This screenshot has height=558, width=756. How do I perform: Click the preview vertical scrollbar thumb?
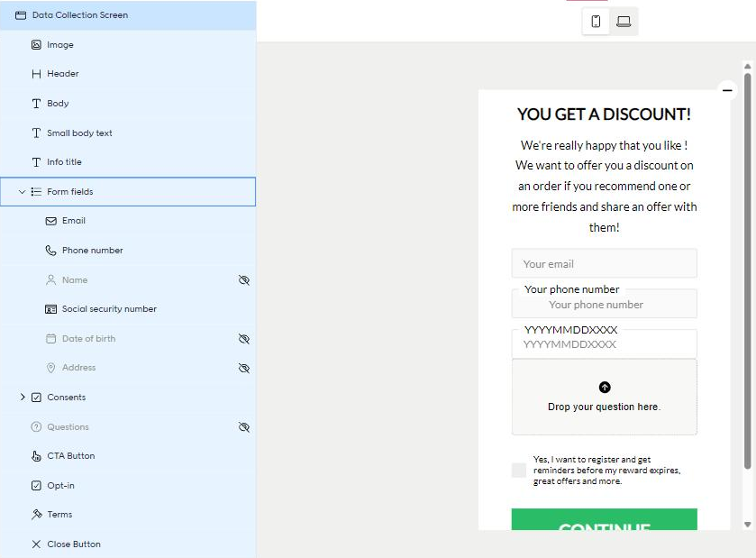(x=747, y=270)
